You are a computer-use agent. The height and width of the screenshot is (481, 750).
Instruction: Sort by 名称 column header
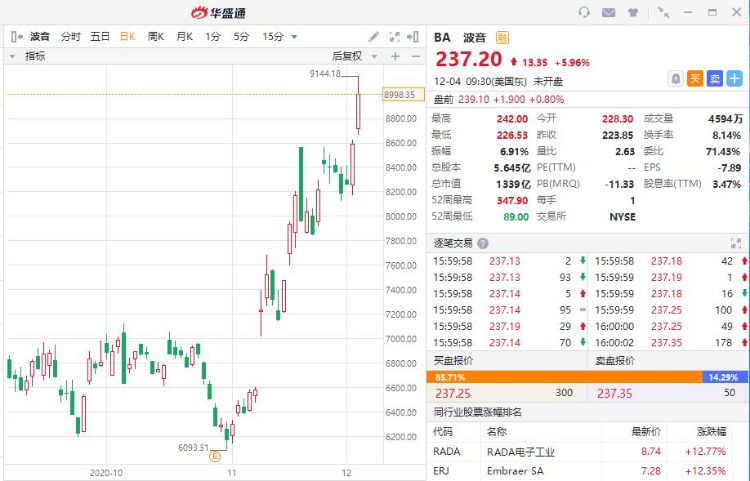coord(496,431)
